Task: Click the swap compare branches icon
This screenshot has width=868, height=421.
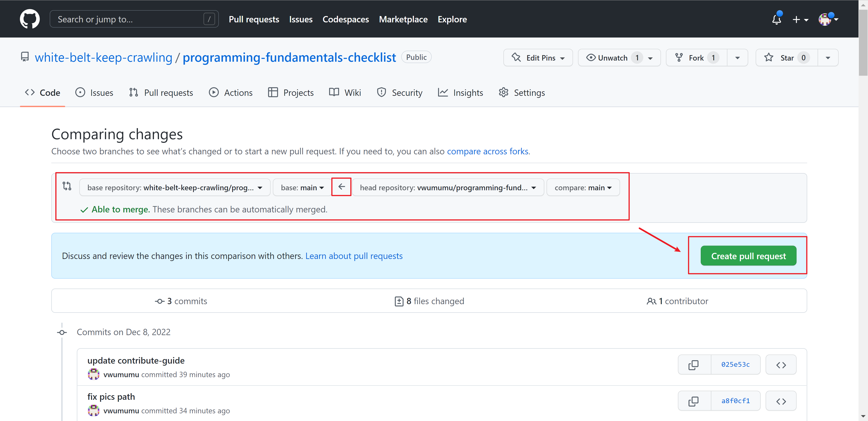Action: click(67, 186)
